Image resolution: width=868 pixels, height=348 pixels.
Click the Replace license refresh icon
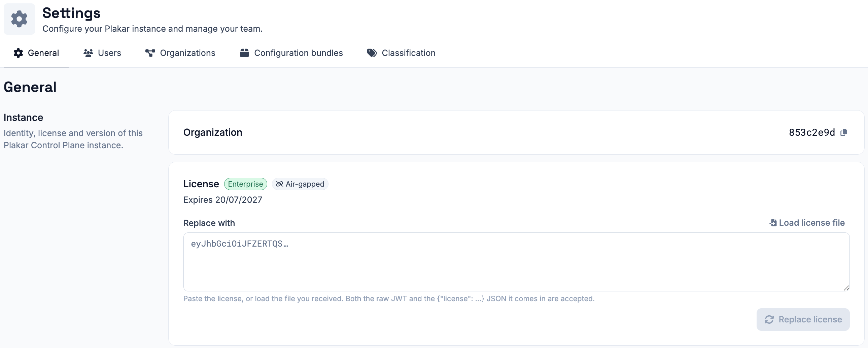[x=769, y=319]
